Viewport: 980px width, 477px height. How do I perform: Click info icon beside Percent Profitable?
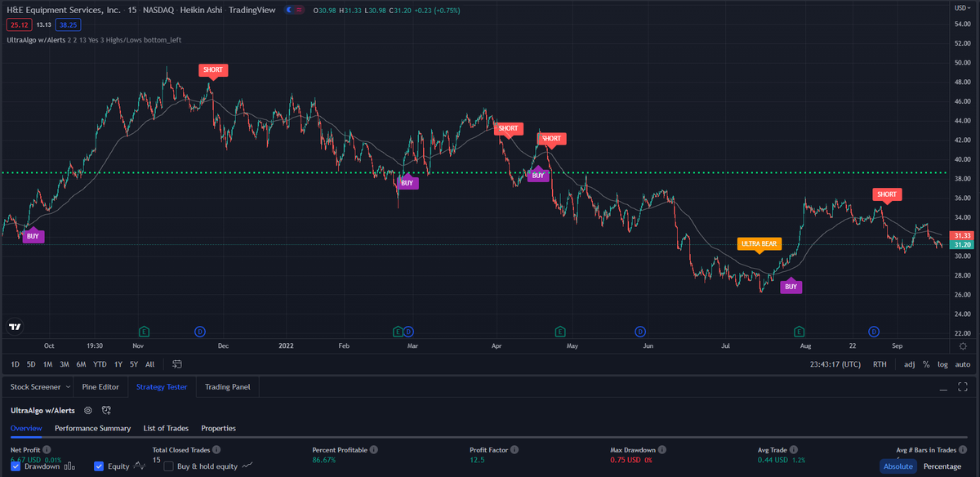[373, 450]
